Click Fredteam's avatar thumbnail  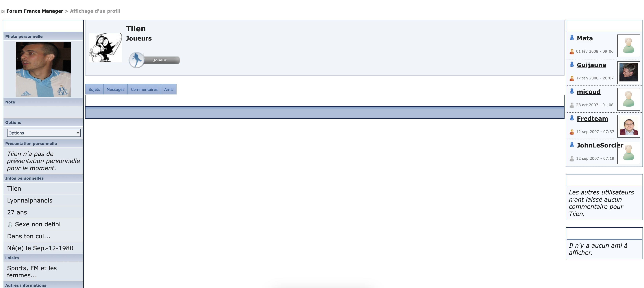tap(628, 126)
